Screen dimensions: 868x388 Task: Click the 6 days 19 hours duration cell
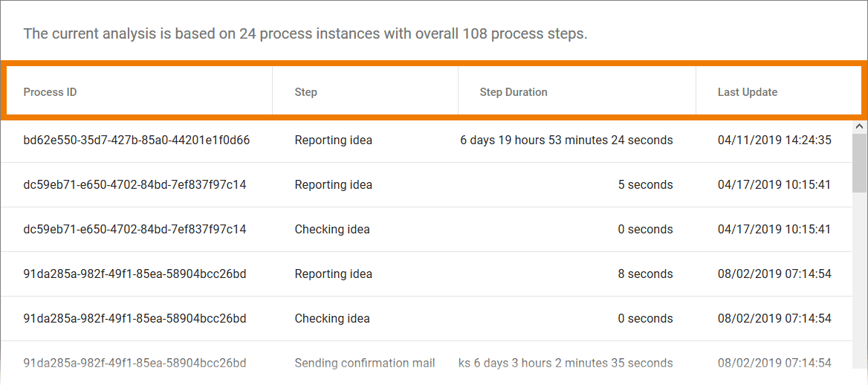tap(566, 140)
